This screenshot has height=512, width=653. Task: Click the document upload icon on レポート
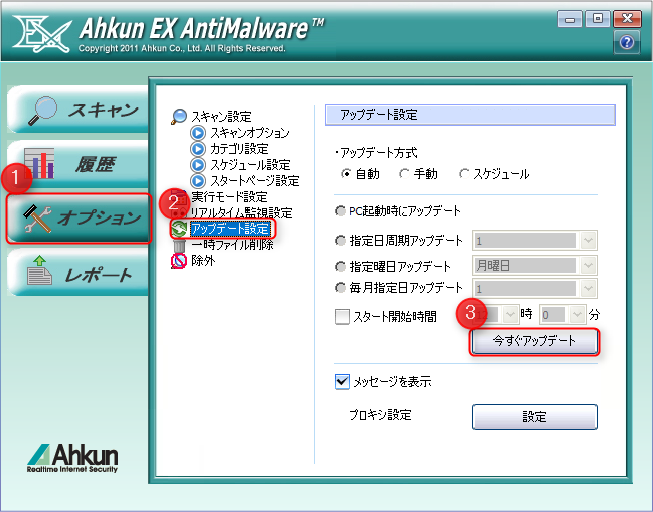(39, 270)
